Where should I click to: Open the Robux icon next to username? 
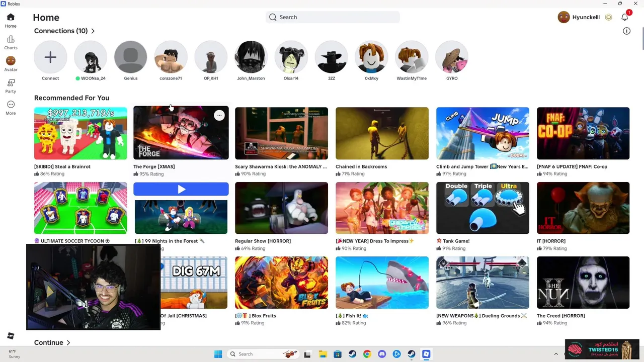point(608,18)
